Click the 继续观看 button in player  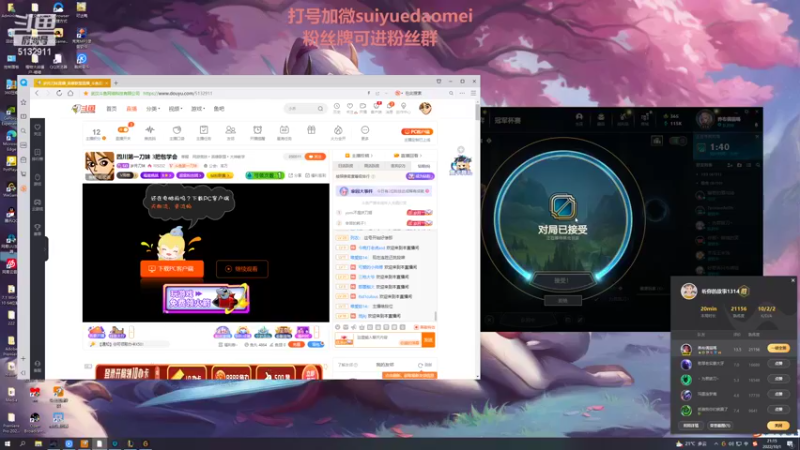[242, 269]
